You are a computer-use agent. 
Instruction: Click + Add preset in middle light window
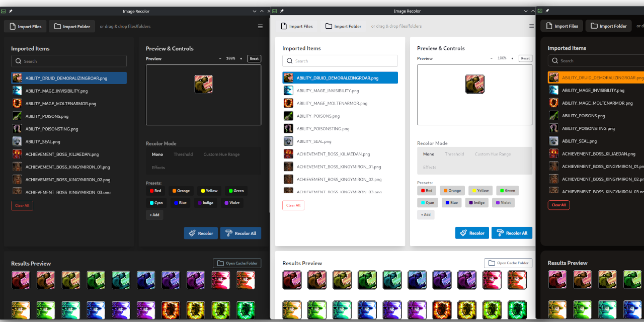[x=426, y=214]
